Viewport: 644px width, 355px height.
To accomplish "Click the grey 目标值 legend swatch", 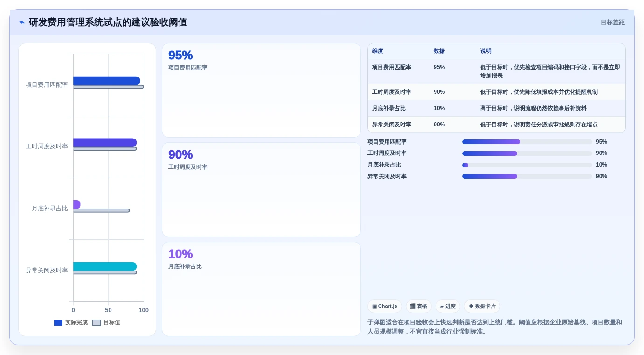I will coord(97,323).
